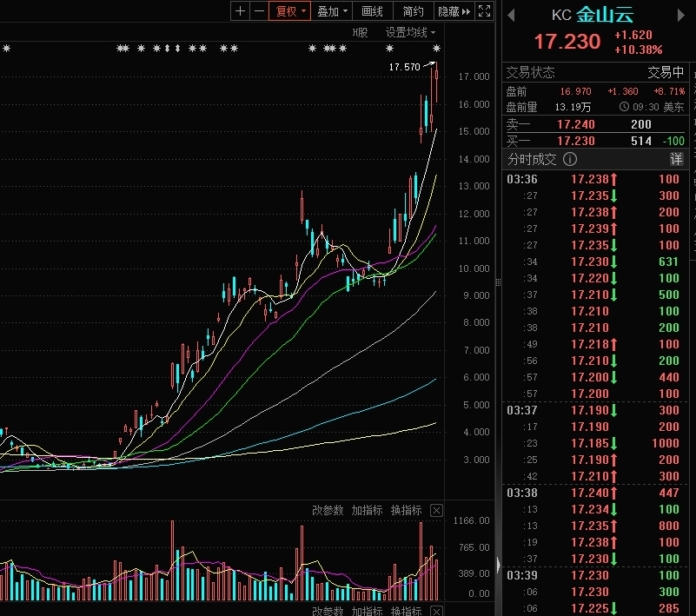Open 设置均线 moving average settings dropdown
The image size is (696, 616).
point(411,32)
